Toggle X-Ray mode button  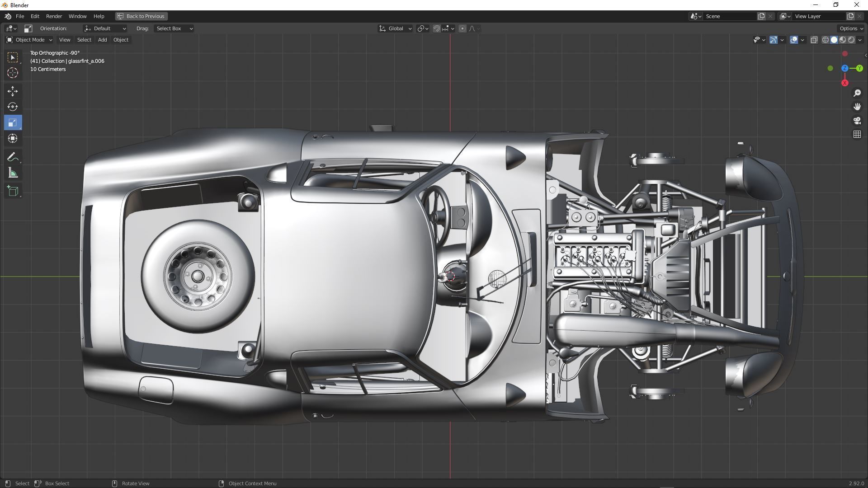[x=814, y=40]
